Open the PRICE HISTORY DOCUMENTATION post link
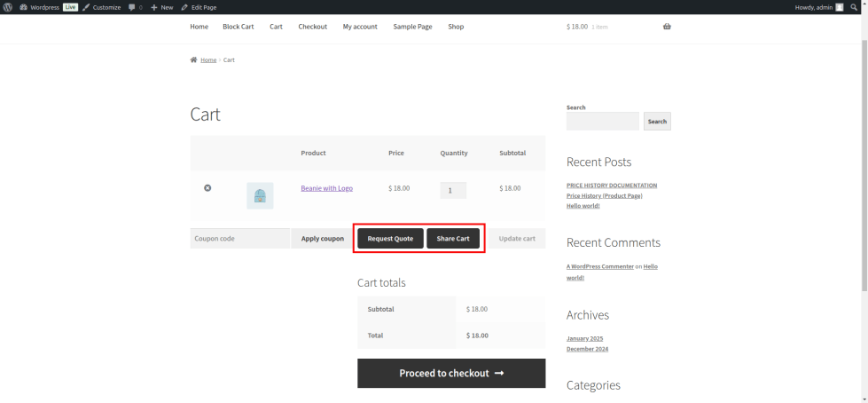This screenshot has height=403, width=868. point(612,186)
